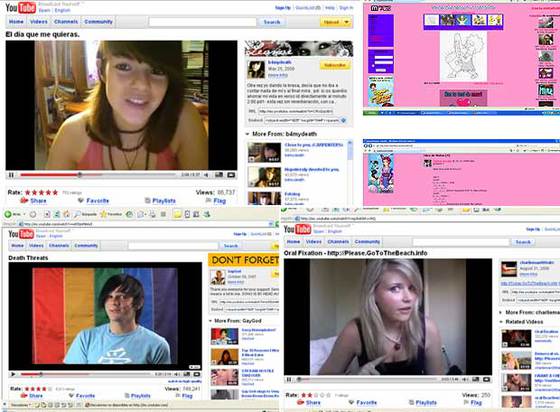560x412 pixels.
Task: Click the line-drawing image on pink page
Action: click(x=463, y=56)
